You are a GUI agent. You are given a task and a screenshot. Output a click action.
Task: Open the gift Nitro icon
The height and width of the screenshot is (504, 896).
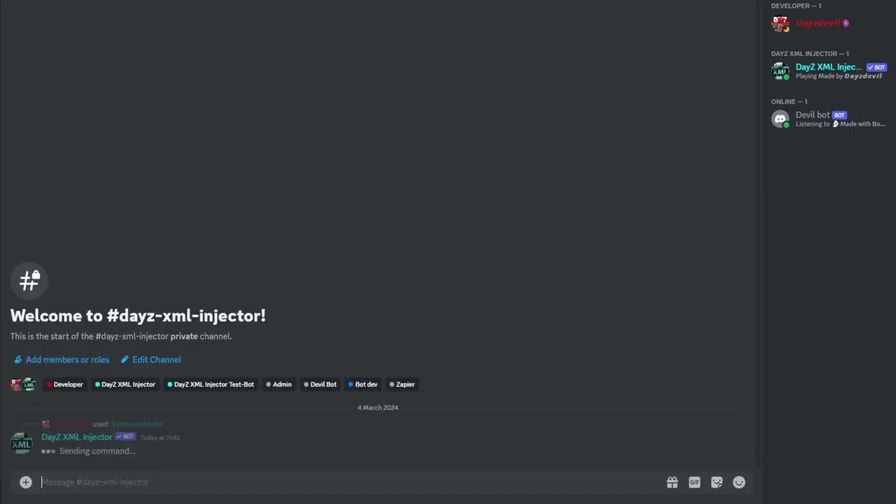click(x=672, y=482)
